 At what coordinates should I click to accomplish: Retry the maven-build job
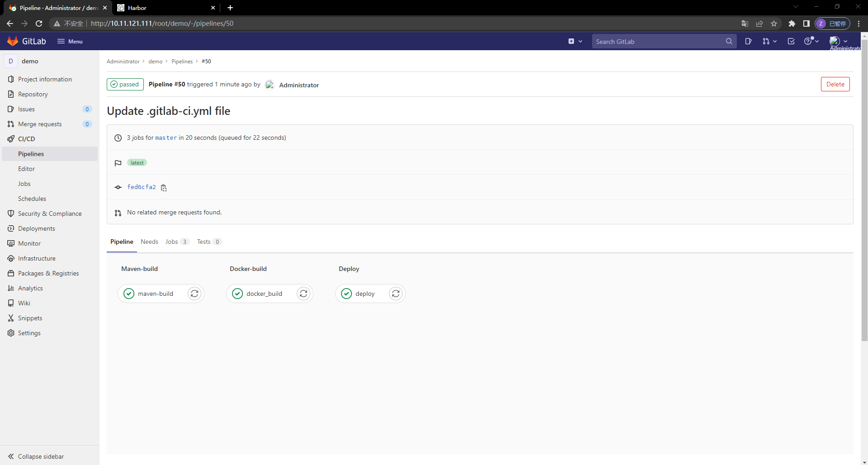pyautogui.click(x=194, y=294)
